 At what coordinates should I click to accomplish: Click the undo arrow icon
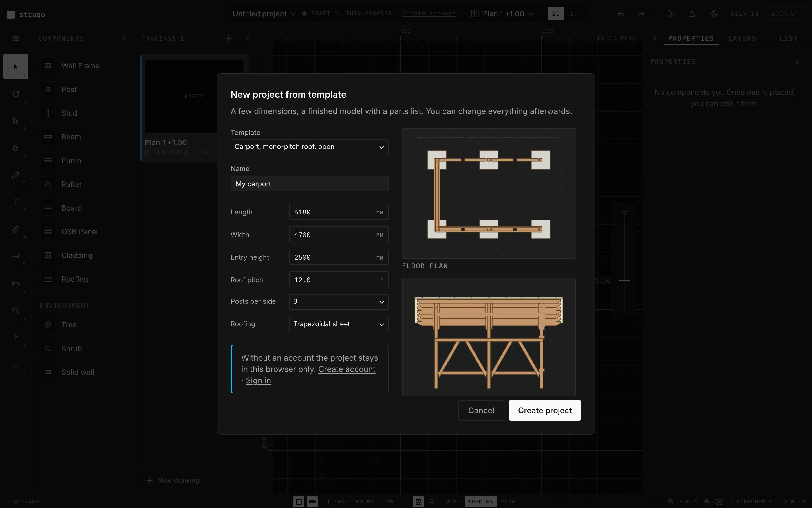point(620,14)
